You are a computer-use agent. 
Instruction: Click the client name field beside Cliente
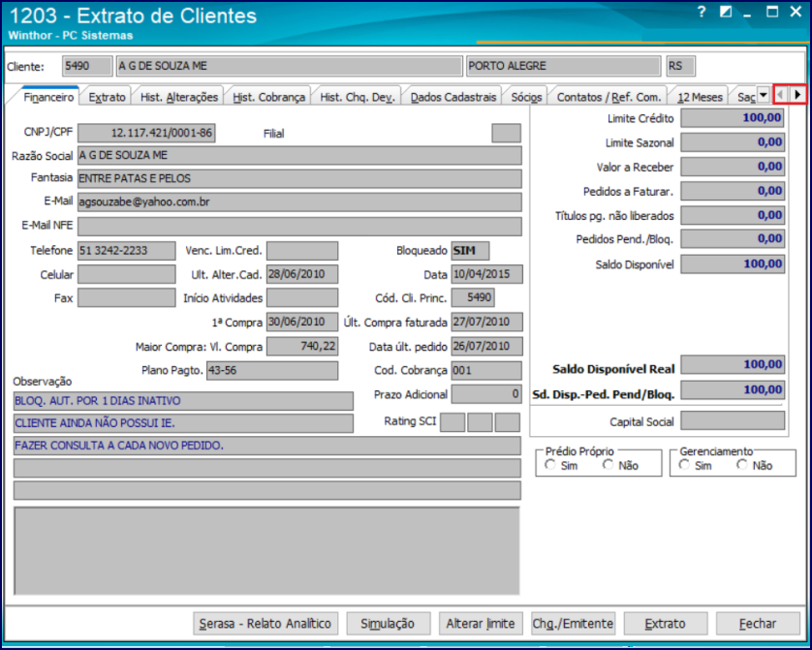click(289, 66)
